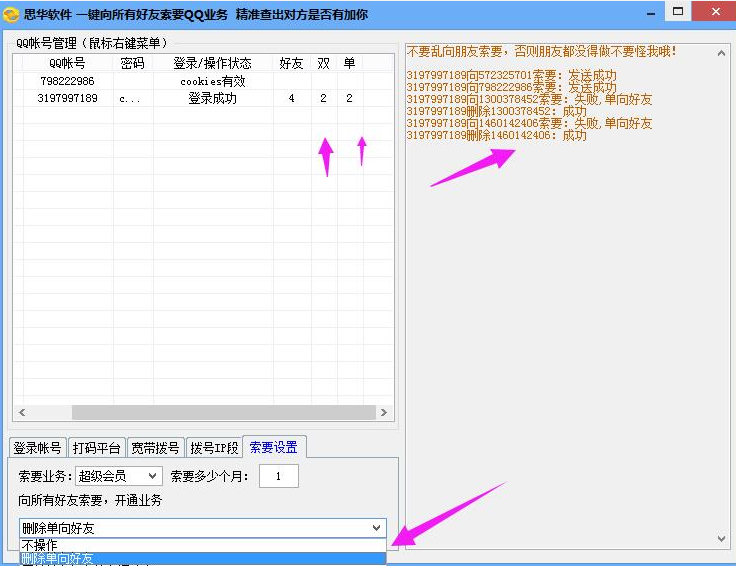The image size is (736, 566).
Task: Select the 宽带拨号 tab
Action: [155, 448]
